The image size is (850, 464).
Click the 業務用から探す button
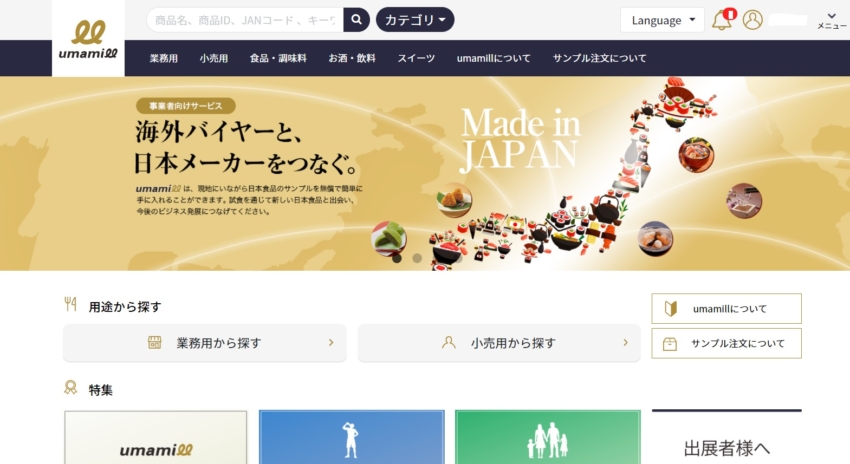coord(205,343)
